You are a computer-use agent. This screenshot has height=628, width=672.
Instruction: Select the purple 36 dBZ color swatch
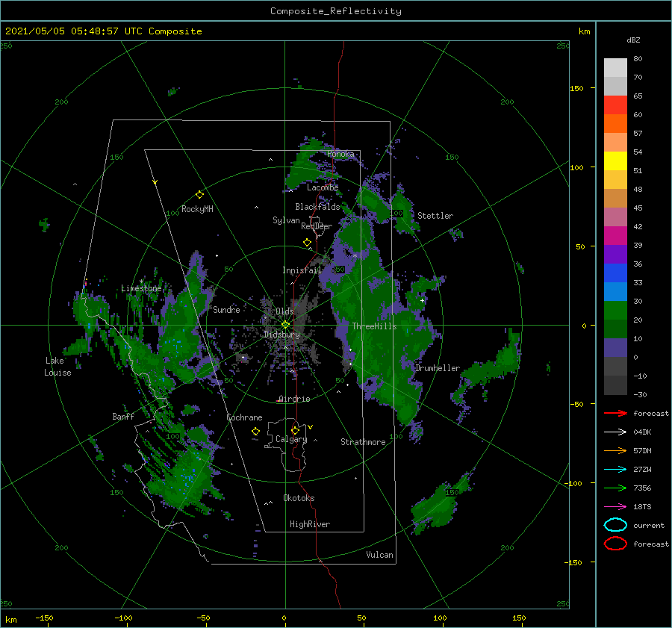tap(615, 254)
